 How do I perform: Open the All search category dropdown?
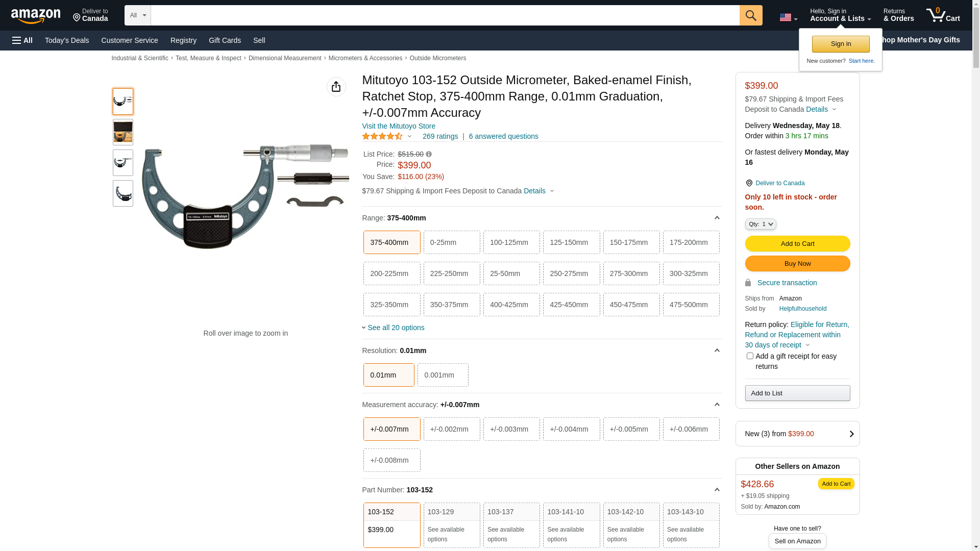click(137, 15)
